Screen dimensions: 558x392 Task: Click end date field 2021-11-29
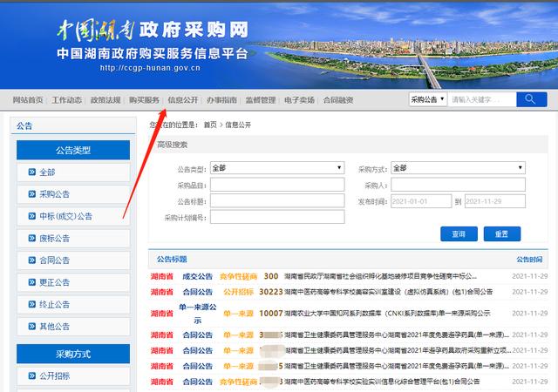495,201
